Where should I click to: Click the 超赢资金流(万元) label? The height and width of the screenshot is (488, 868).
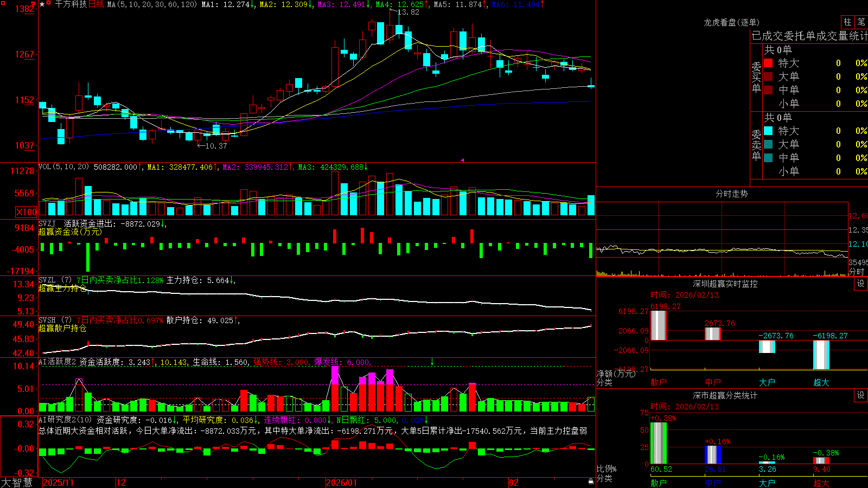click(69, 232)
